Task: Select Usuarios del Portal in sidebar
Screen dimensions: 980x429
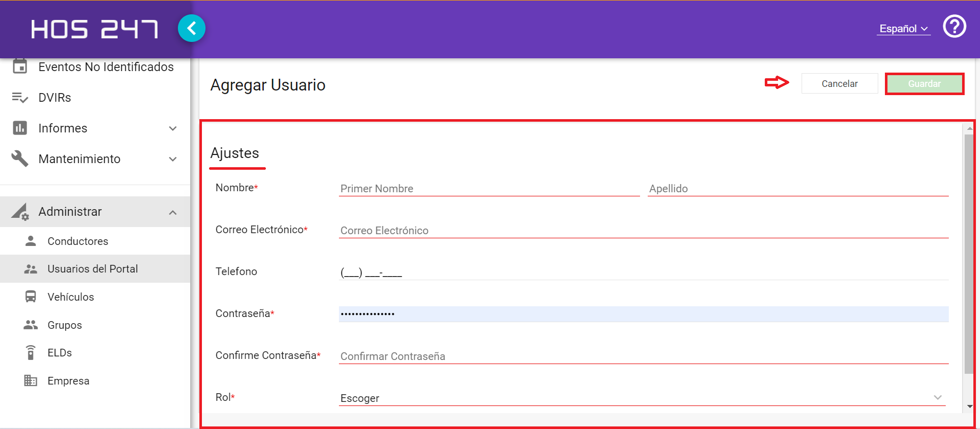Action: pyautogui.click(x=95, y=269)
